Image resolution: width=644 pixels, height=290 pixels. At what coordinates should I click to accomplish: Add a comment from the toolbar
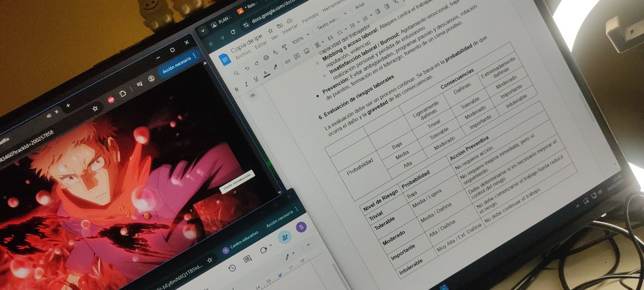tap(297, 56)
